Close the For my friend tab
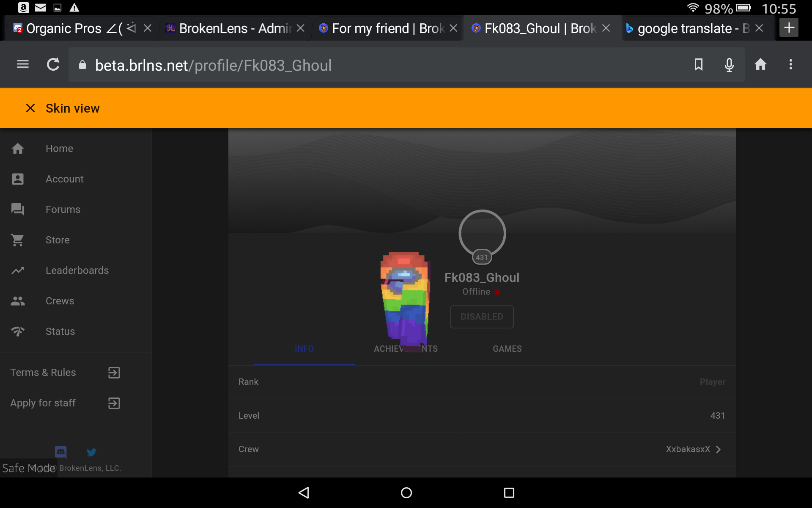Screen dimensions: 812x508 point(453,28)
